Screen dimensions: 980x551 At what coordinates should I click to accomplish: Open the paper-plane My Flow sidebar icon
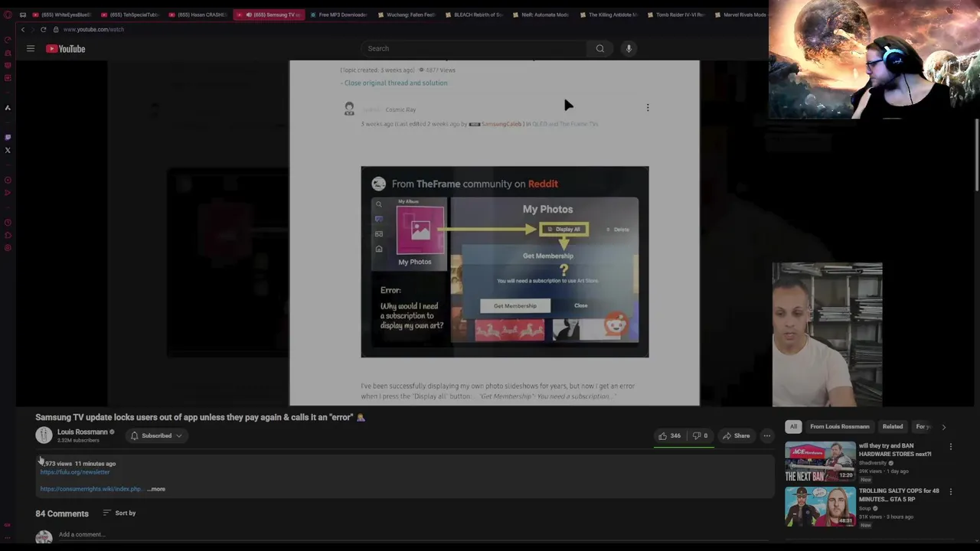8,192
